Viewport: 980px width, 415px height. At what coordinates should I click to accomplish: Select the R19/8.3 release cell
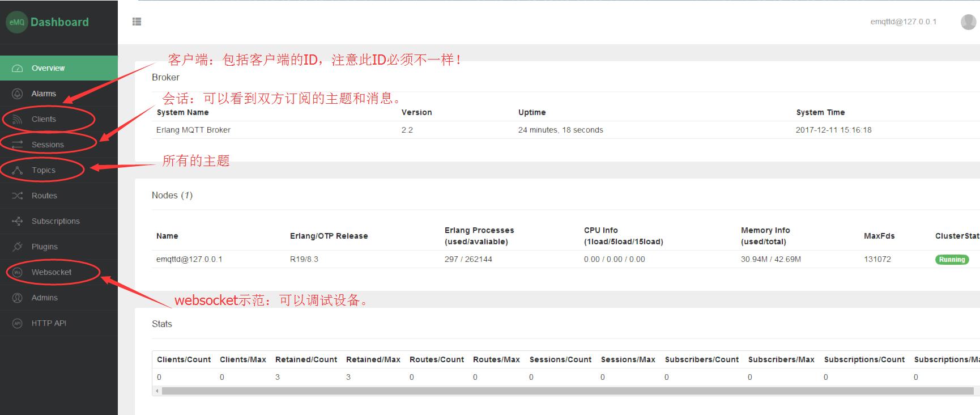point(304,259)
